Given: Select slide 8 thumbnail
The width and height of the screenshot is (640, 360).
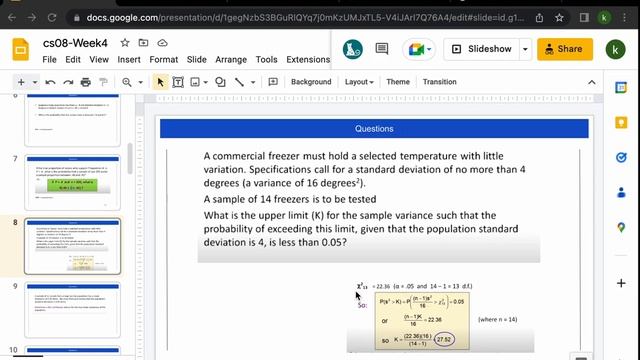Looking at the screenshot, I should pos(73,246).
